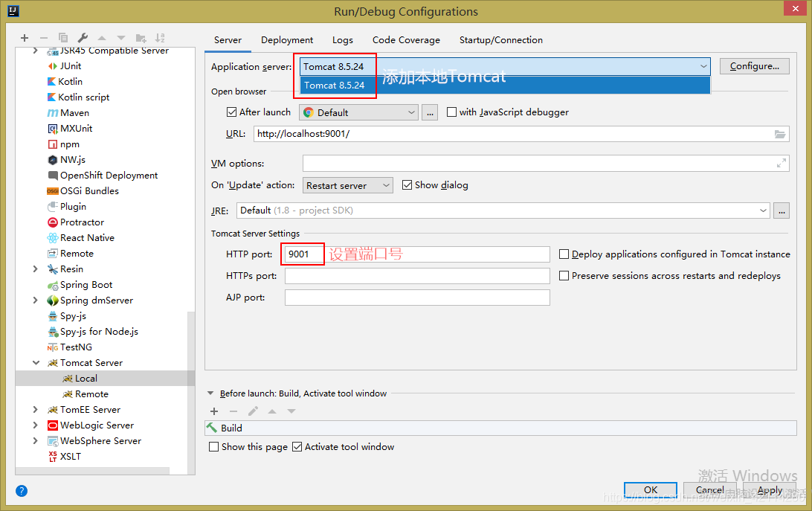Select the Spy-js for Node.js entry
Viewport: 812px width, 511px height.
pos(93,331)
